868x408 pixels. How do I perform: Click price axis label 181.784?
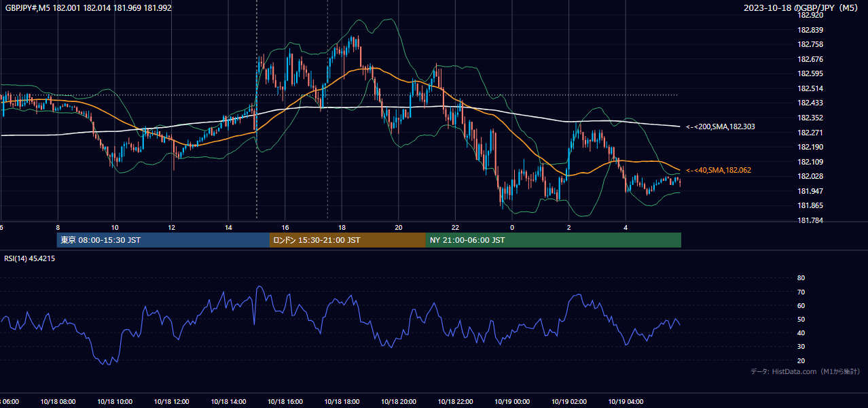[x=810, y=220]
